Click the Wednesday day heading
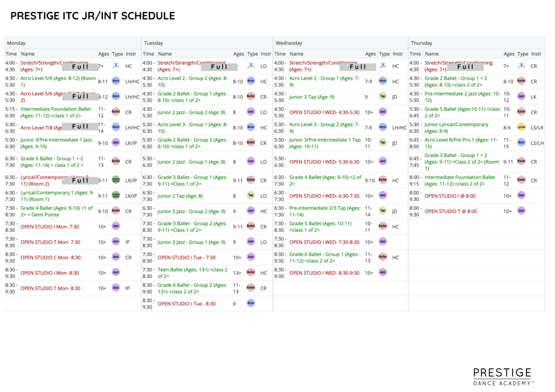 [x=289, y=43]
